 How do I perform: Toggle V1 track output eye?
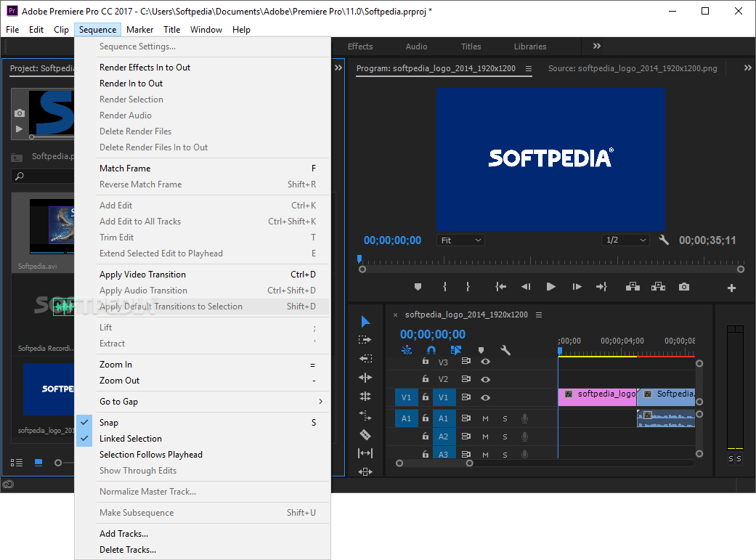486,398
